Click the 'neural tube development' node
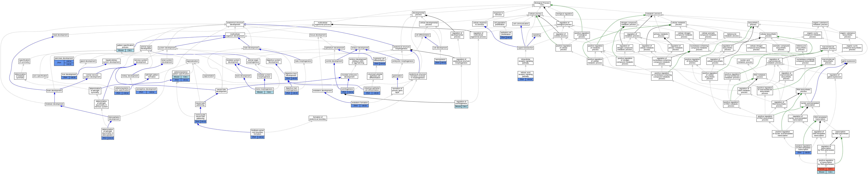The image size is (868, 175). [221, 91]
